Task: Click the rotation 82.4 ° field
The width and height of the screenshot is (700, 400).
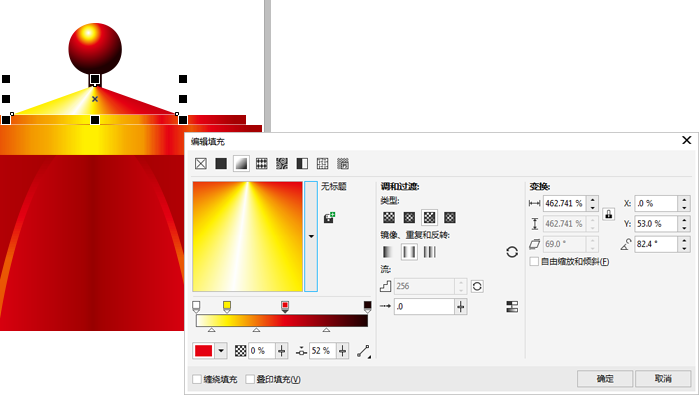Action: pyautogui.click(x=657, y=244)
